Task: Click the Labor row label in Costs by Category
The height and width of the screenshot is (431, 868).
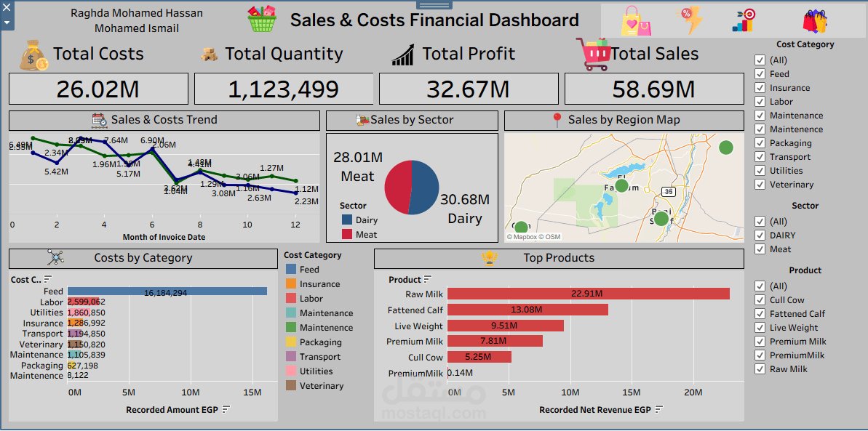Action: click(x=52, y=302)
